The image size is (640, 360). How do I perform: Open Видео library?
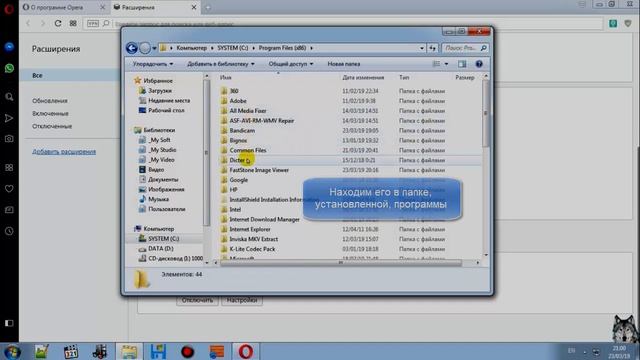[156, 169]
